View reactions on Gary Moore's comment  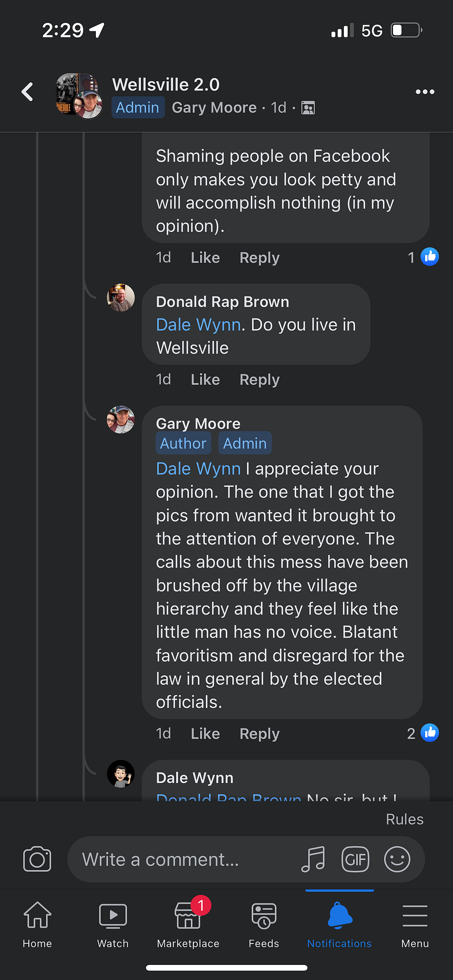pyautogui.click(x=423, y=733)
